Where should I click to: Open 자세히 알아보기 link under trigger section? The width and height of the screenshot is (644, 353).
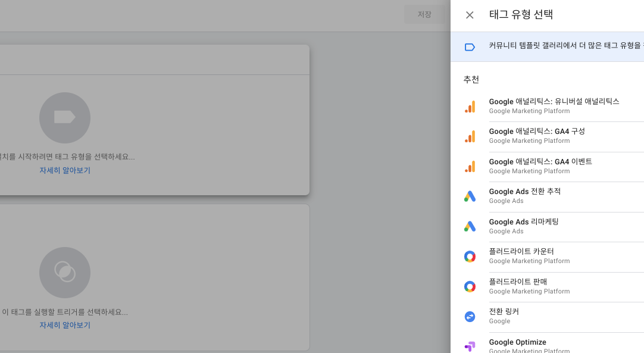coord(65,325)
